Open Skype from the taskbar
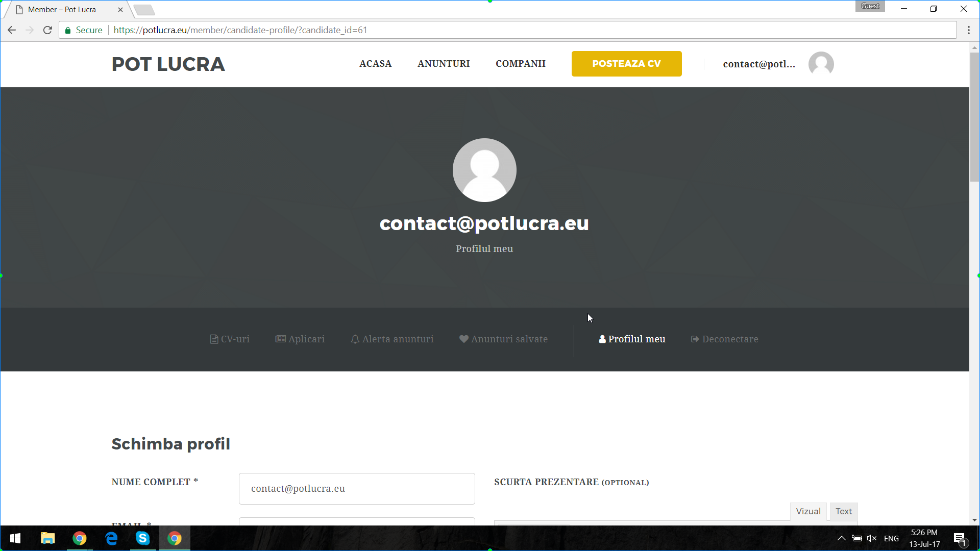This screenshot has width=980, height=551. [x=142, y=538]
